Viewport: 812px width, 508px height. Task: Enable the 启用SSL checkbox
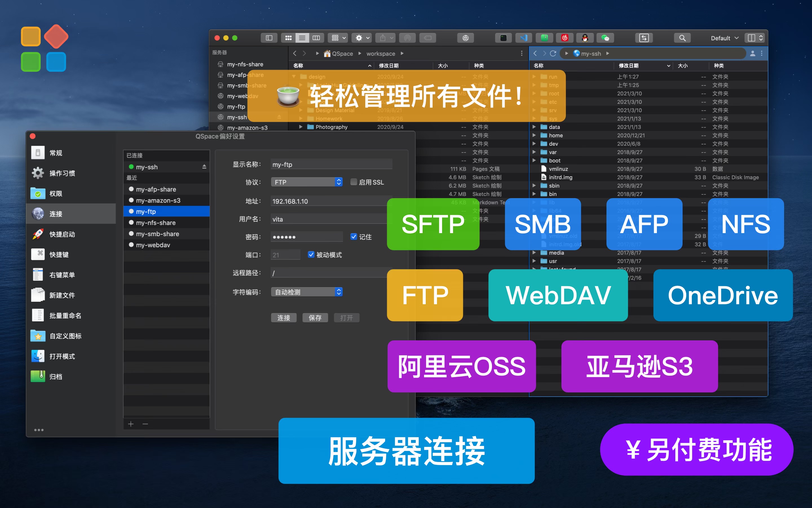tap(353, 182)
